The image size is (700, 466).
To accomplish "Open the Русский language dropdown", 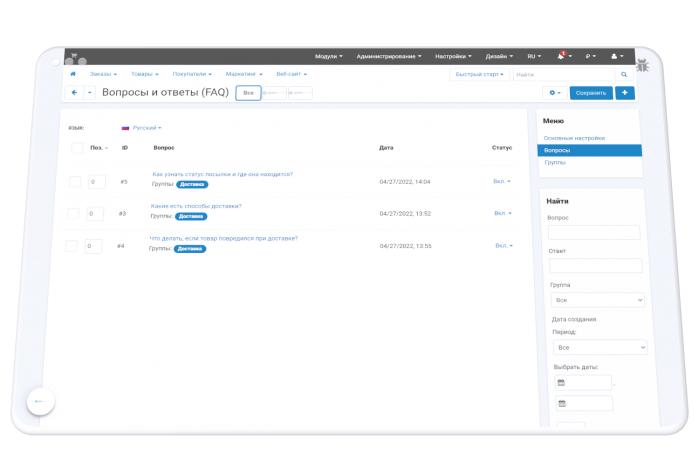I will [x=147, y=128].
